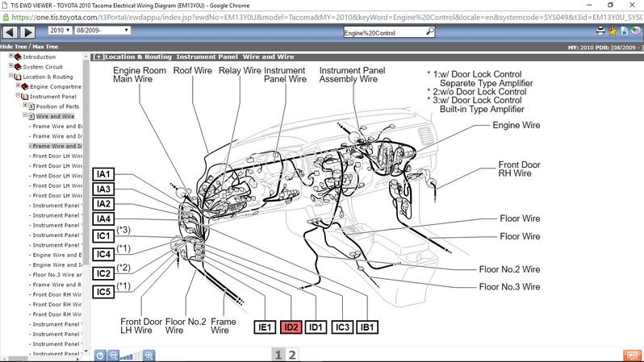The height and width of the screenshot is (362, 644).
Task: Go back with the left arrow button
Action: (x=10, y=31)
